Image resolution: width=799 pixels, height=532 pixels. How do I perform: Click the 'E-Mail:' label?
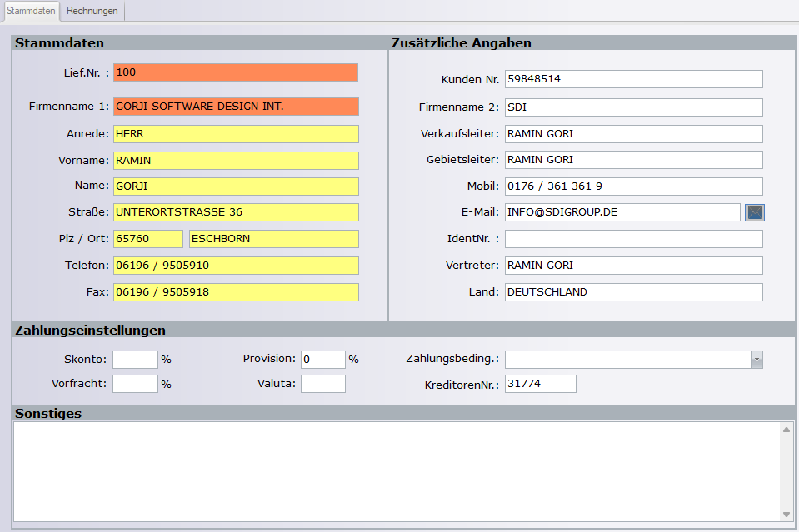480,212
